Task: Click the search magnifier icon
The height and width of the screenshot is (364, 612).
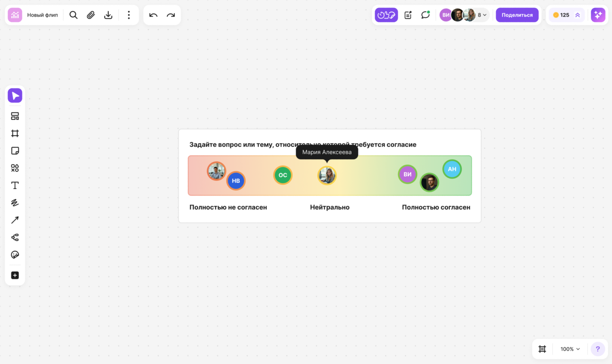Action: coord(73,15)
